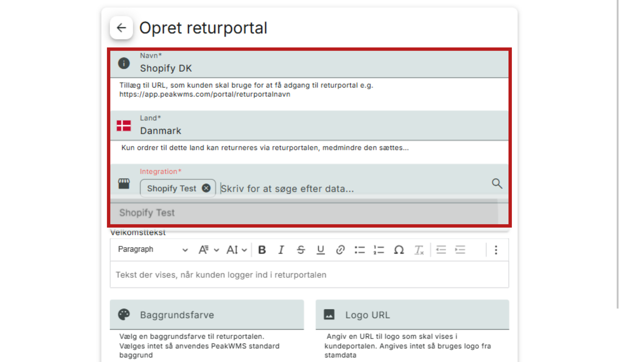Click the Danish flag icon
This screenshot has height=362, width=644.
coord(124,126)
